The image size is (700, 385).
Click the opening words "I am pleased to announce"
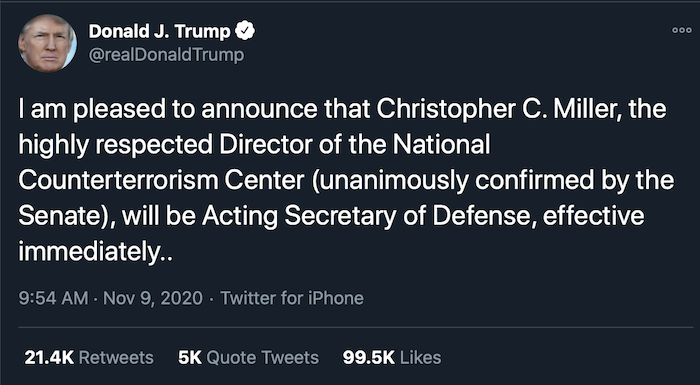click(164, 110)
